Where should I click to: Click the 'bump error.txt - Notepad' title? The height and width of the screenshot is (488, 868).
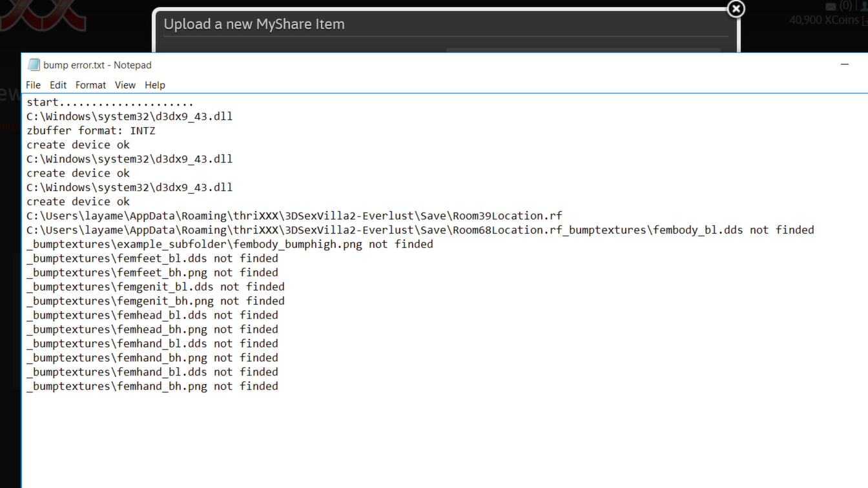point(98,65)
